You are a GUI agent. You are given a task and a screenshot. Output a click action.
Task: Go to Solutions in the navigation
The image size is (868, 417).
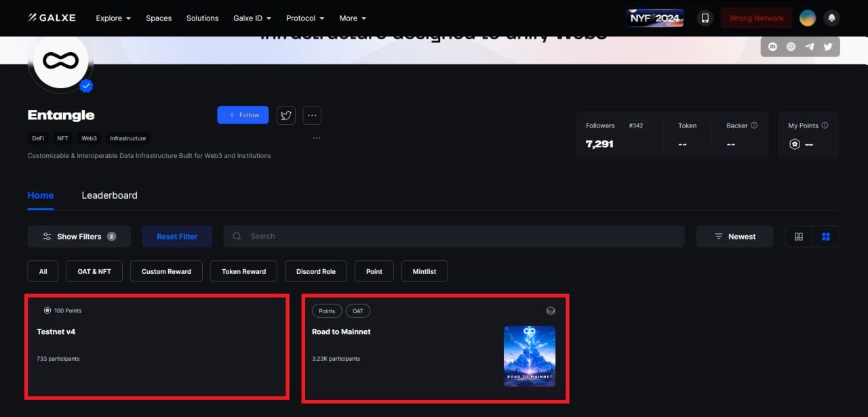pyautogui.click(x=202, y=18)
